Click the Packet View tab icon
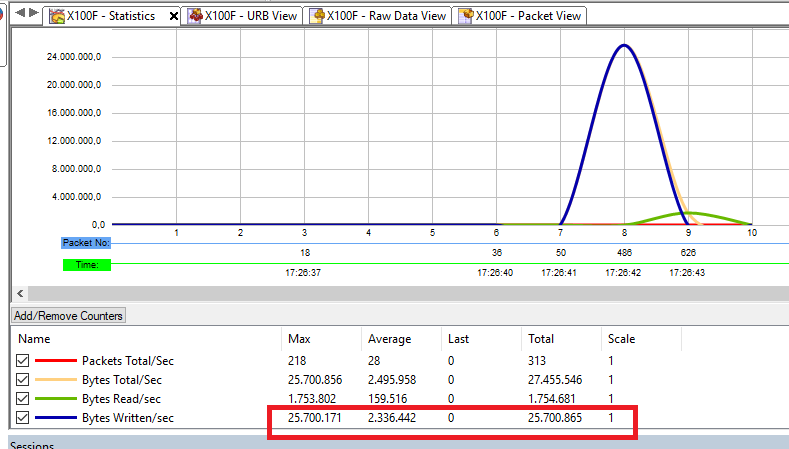 (x=465, y=16)
